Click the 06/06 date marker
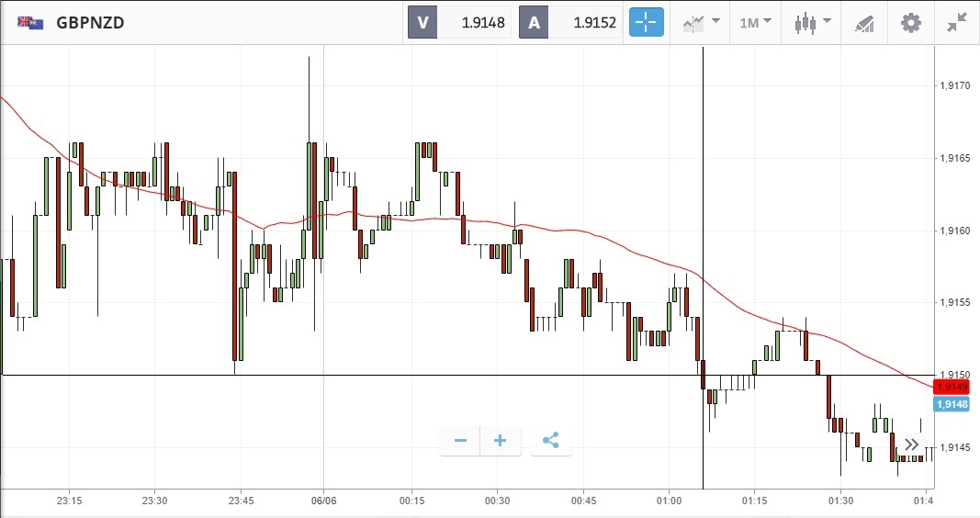Screen dimensions: 980x518 point(324,501)
